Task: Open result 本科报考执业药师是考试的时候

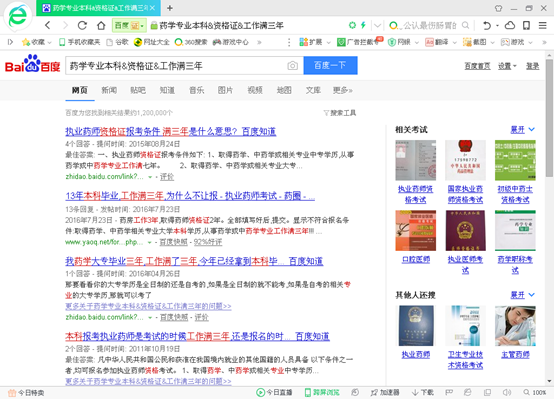Action: (197, 336)
